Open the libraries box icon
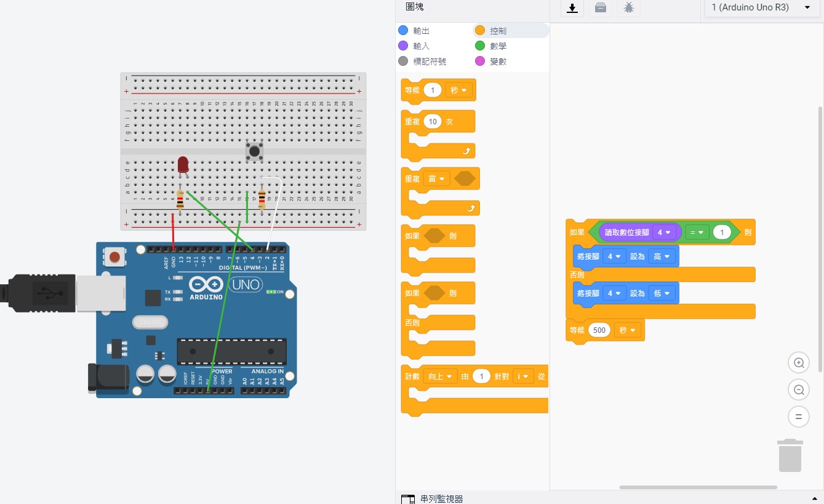 (x=601, y=8)
